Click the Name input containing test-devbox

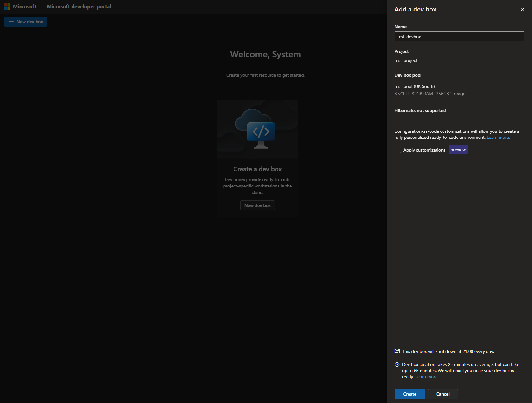[x=459, y=36]
